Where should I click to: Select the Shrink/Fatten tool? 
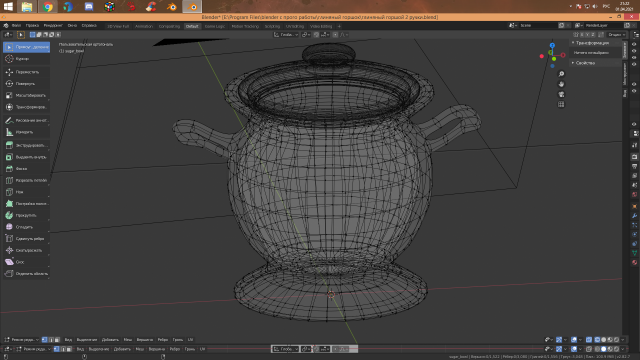click(26, 250)
